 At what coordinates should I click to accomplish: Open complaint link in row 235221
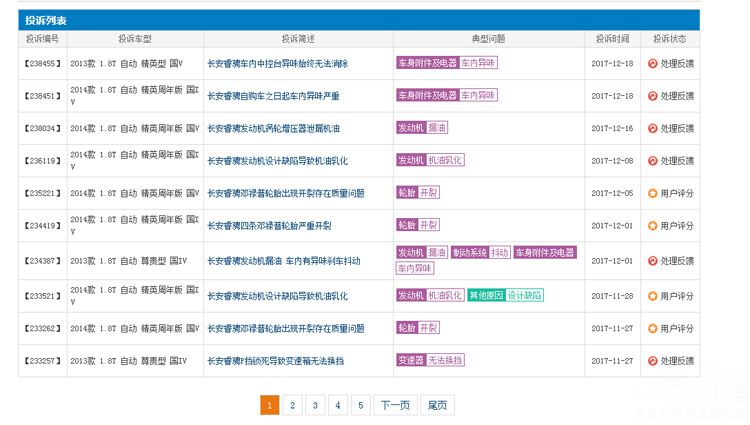(286, 194)
